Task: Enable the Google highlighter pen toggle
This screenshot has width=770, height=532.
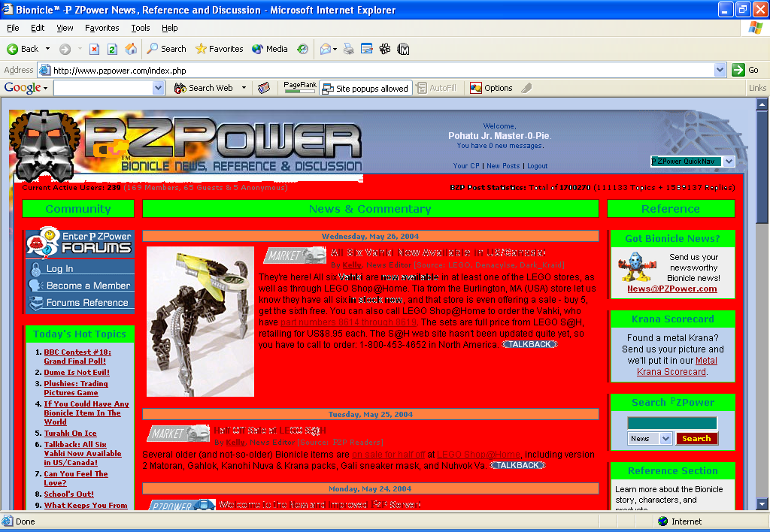Action: (526, 88)
